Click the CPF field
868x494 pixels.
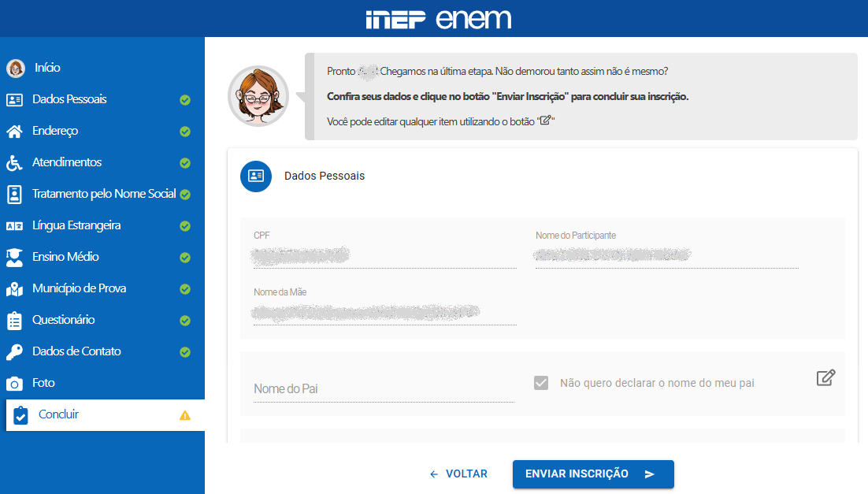[x=384, y=255]
